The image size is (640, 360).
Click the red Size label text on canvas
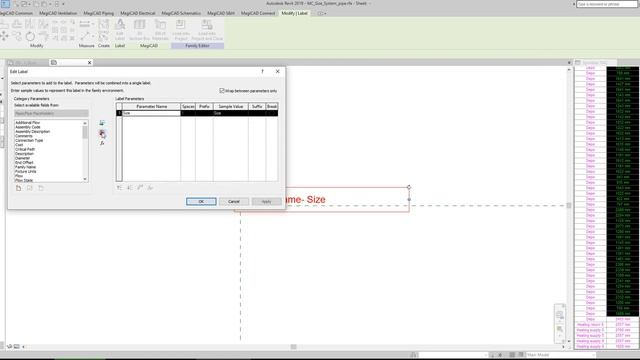[x=316, y=200]
